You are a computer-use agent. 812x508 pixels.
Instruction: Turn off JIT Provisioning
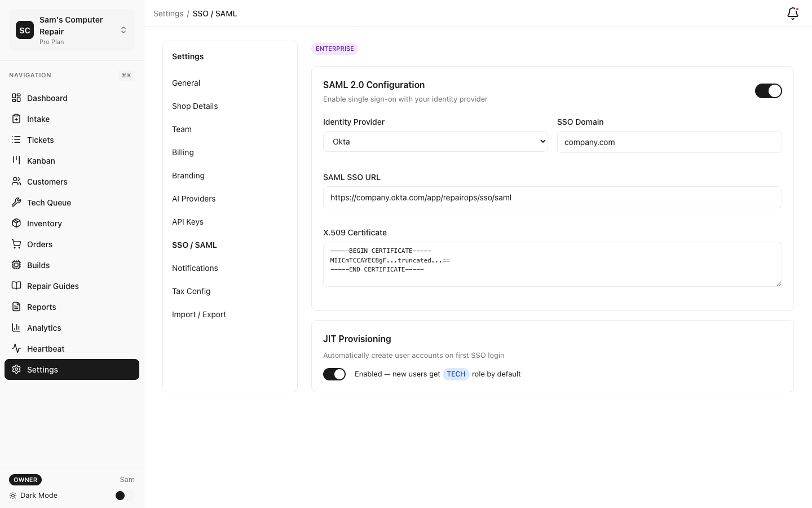pos(334,374)
